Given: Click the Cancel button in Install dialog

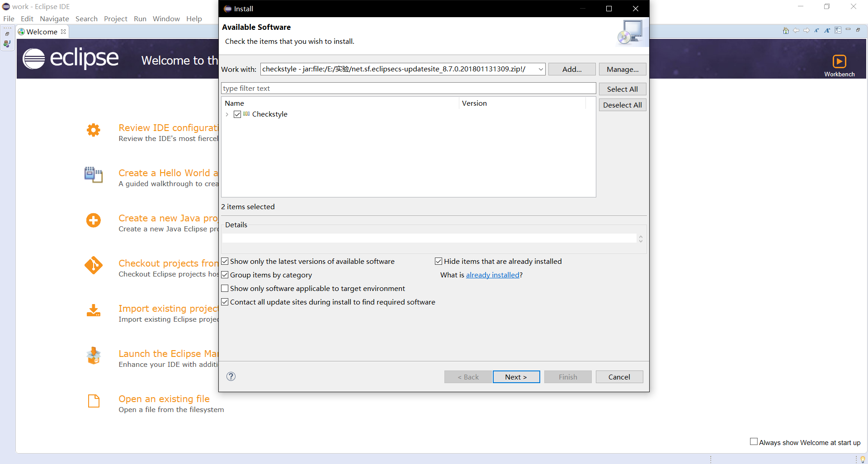Looking at the screenshot, I should 619,377.
